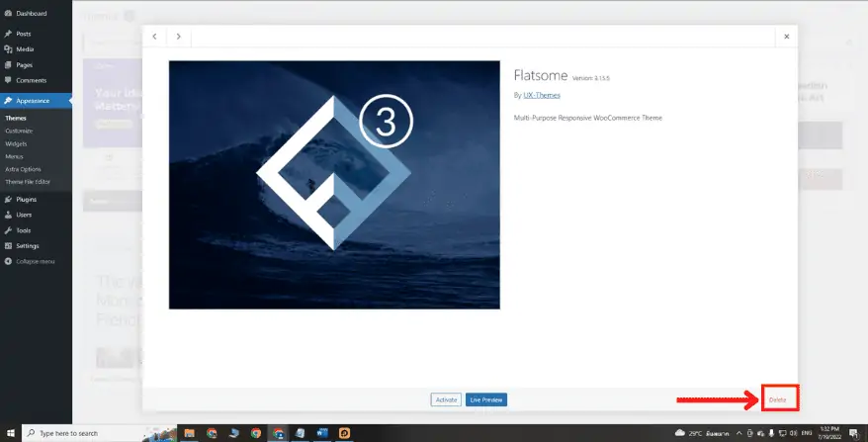Screen dimensions: 868x442
Task: Open the network tray icon
Action: (782, 433)
